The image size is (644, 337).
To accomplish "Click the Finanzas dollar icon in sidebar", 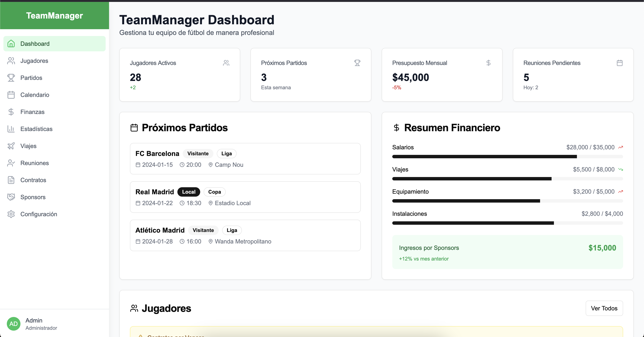I will pos(11,112).
